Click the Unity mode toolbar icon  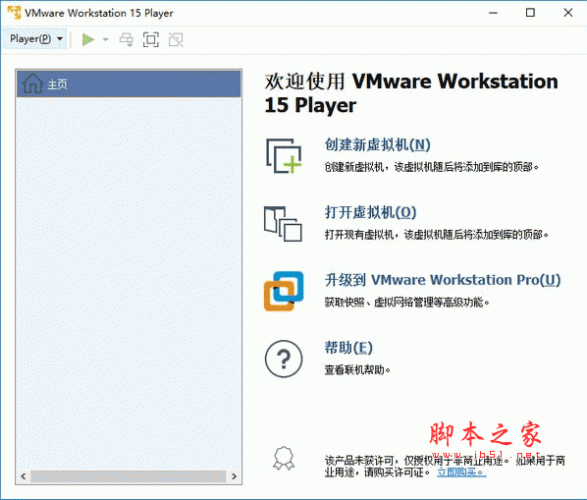[176, 39]
